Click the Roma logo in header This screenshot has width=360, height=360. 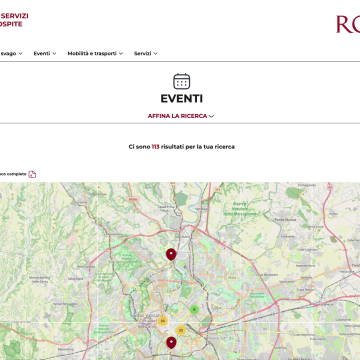tap(348, 24)
